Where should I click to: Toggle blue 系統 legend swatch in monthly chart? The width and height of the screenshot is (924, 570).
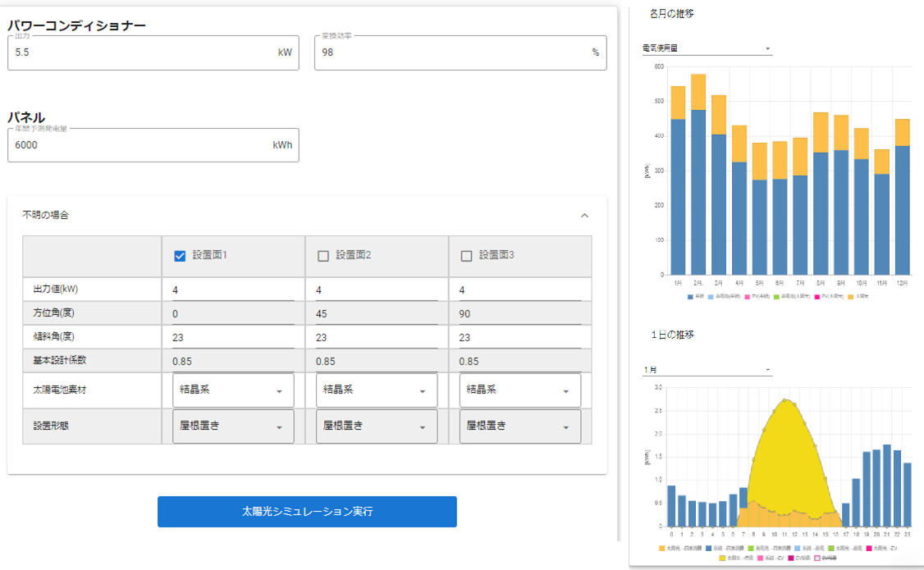click(690, 297)
